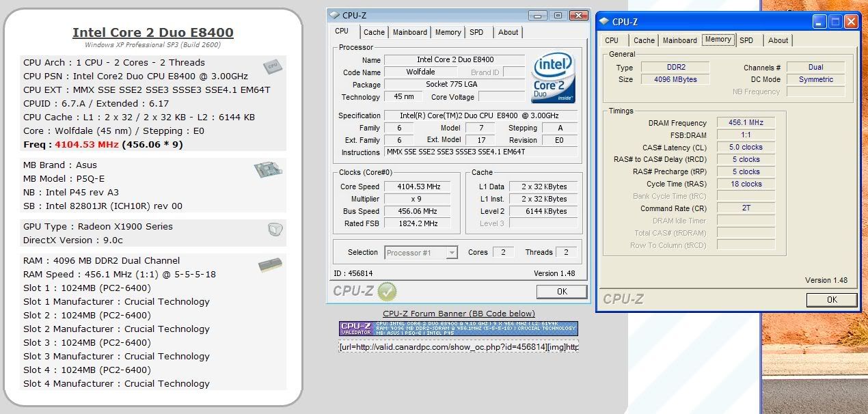This screenshot has height=414, width=868.
Task: Click 'Slot 1 Manufacturer : Crucial Technology' line
Action: (x=116, y=301)
